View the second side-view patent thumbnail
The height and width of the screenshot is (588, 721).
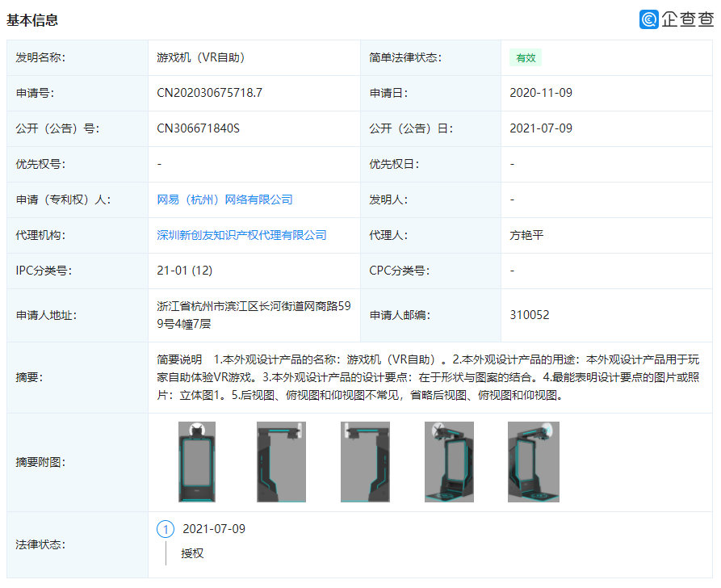click(281, 461)
